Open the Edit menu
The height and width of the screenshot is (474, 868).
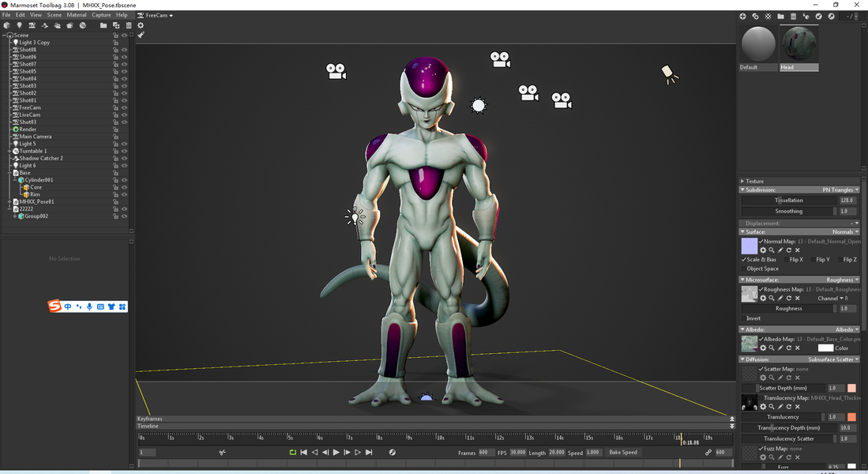pos(21,16)
